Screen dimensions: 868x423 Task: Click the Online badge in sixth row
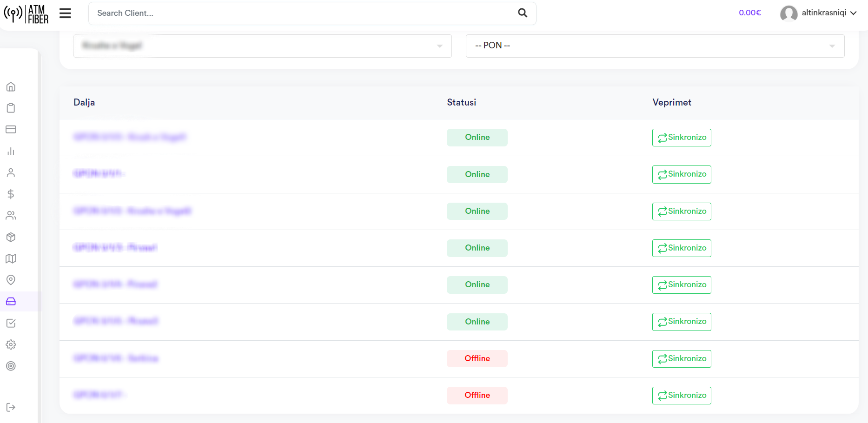click(x=477, y=322)
